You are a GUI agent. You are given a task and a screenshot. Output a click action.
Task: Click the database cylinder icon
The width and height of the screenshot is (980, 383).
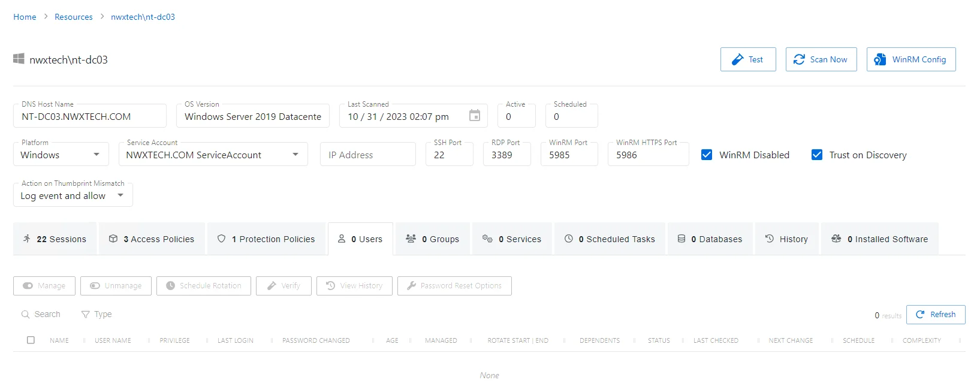click(x=682, y=239)
